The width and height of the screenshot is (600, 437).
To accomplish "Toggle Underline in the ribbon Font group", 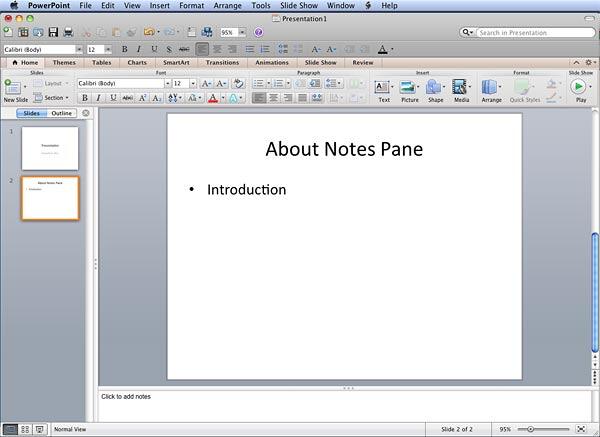I will click(113, 98).
